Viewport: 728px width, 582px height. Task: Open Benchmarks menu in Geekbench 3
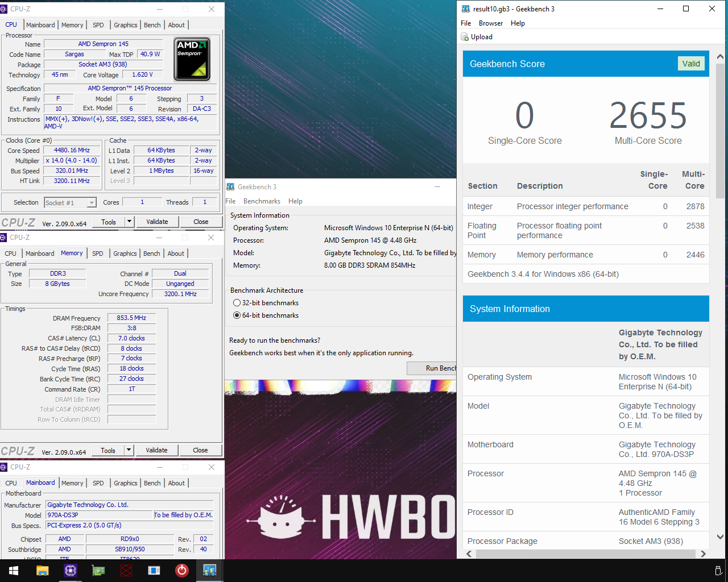pos(262,201)
